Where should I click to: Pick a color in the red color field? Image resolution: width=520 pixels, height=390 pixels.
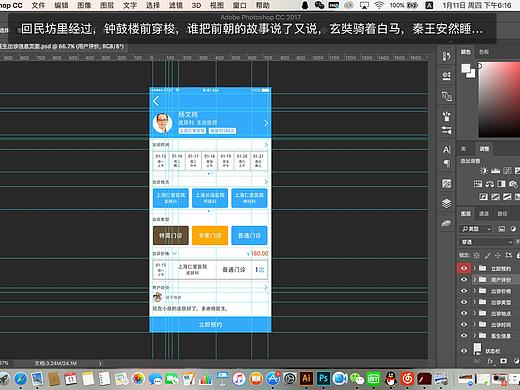pyautogui.click(x=499, y=99)
